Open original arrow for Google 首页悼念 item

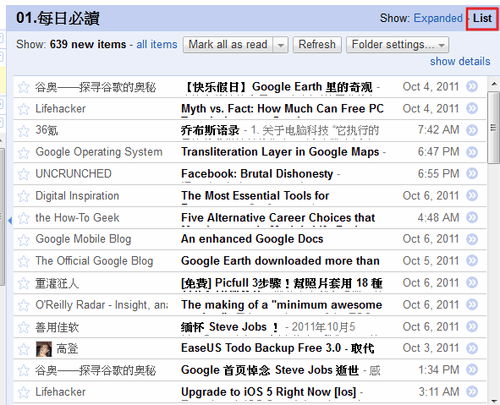pyautogui.click(x=472, y=370)
